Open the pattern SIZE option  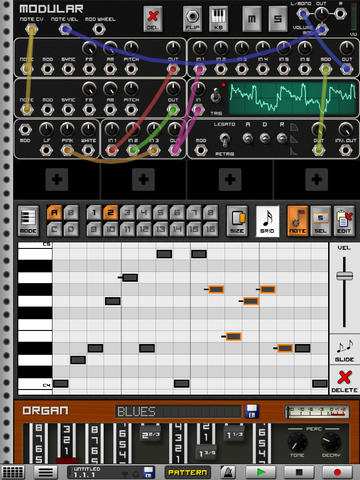[237, 221]
